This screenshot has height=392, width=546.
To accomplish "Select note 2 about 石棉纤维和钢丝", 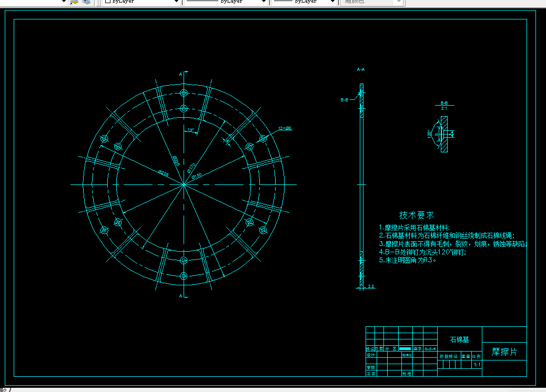I will click(x=447, y=236).
